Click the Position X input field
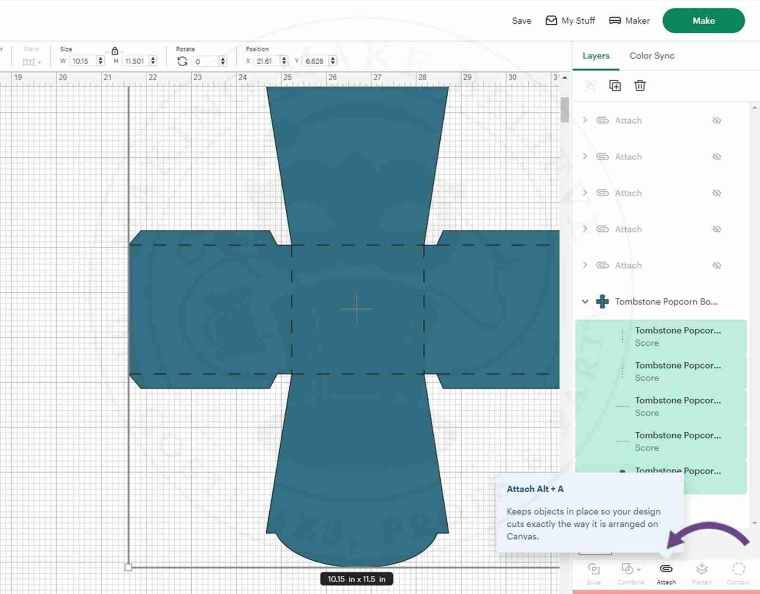 point(267,61)
